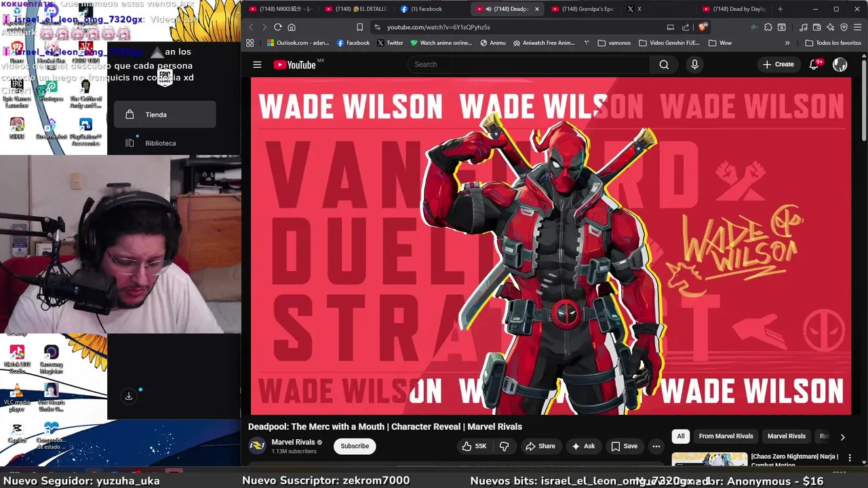
Task: Open the Create dropdown on YouTube
Action: [x=778, y=64]
